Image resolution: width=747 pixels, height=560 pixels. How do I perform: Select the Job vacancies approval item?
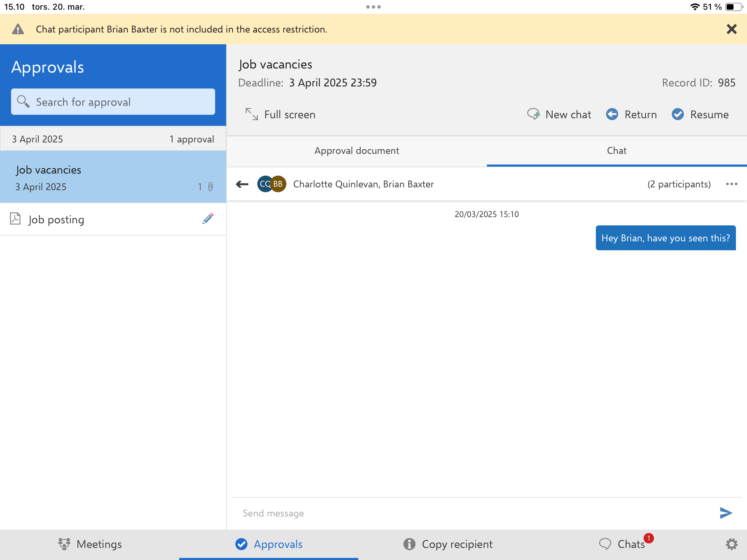click(113, 178)
